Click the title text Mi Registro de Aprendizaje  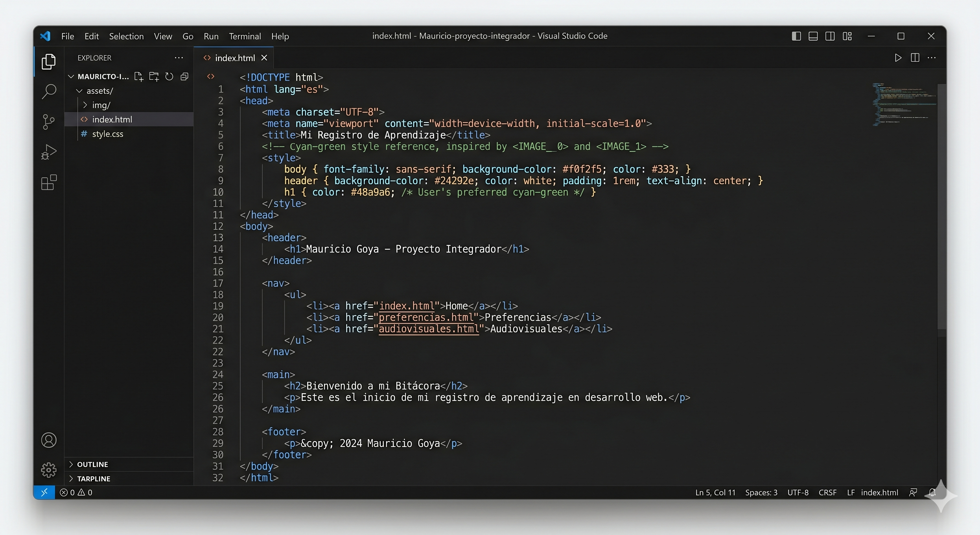(373, 135)
